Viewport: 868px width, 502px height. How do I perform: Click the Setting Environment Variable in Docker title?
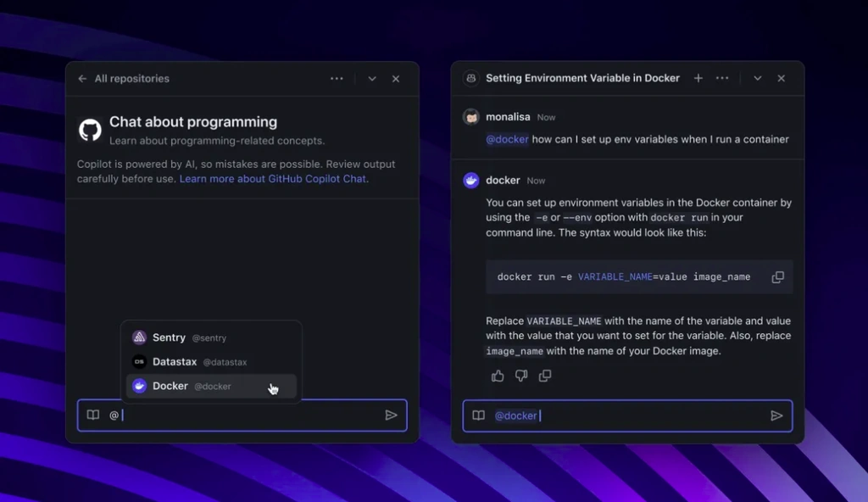click(582, 78)
